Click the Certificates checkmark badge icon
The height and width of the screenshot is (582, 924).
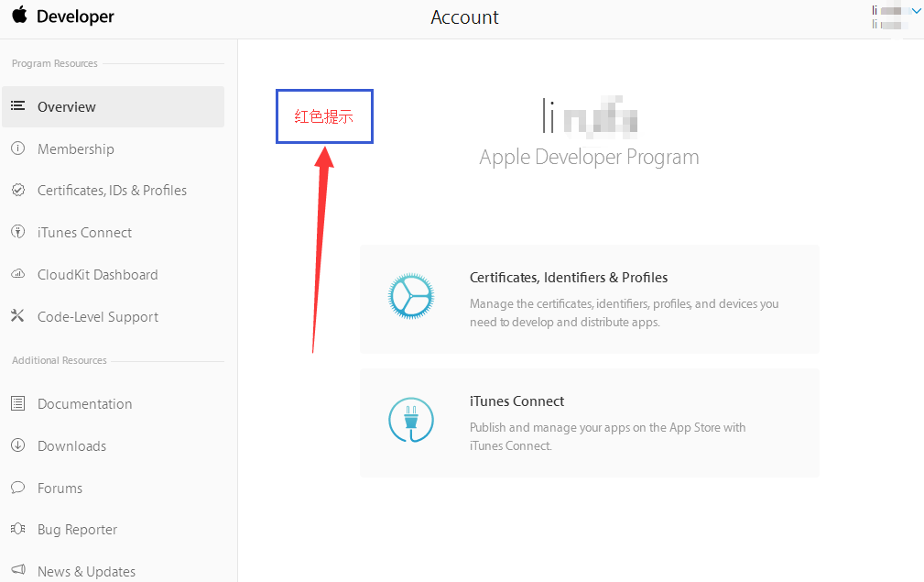click(17, 190)
